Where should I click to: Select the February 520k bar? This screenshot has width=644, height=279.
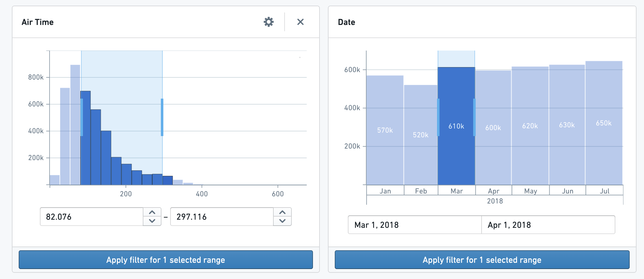[x=421, y=135]
